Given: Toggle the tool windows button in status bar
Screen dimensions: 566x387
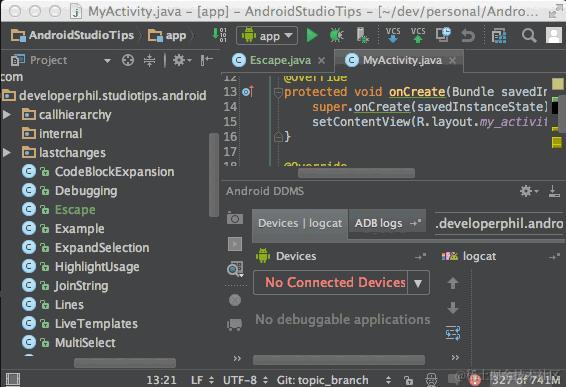Looking at the screenshot, I should pyautogui.click(x=13, y=379).
